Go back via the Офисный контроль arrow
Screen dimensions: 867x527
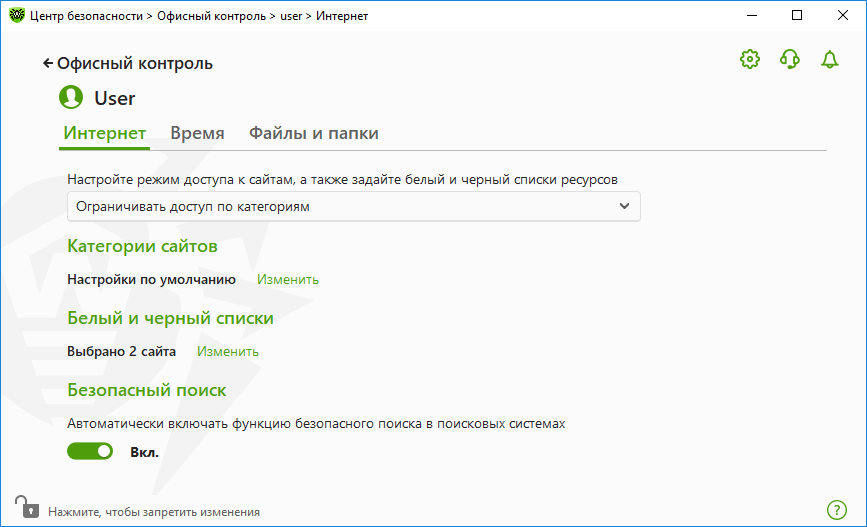click(x=48, y=64)
